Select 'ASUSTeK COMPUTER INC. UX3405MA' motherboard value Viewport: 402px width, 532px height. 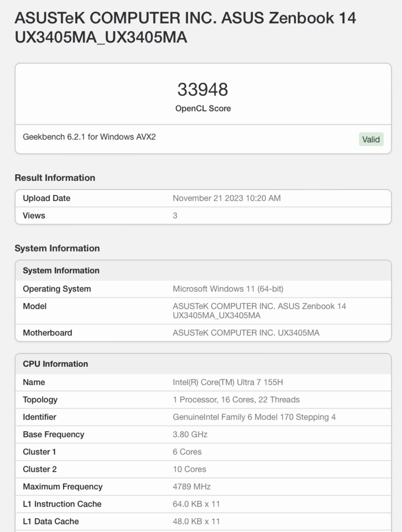coord(246,333)
